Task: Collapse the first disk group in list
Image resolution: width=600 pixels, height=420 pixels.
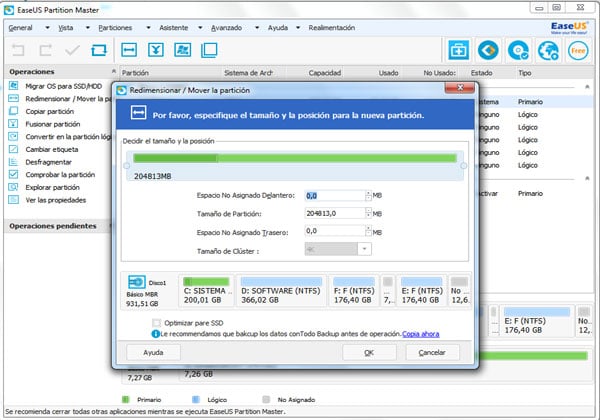Action: pyautogui.click(x=587, y=87)
